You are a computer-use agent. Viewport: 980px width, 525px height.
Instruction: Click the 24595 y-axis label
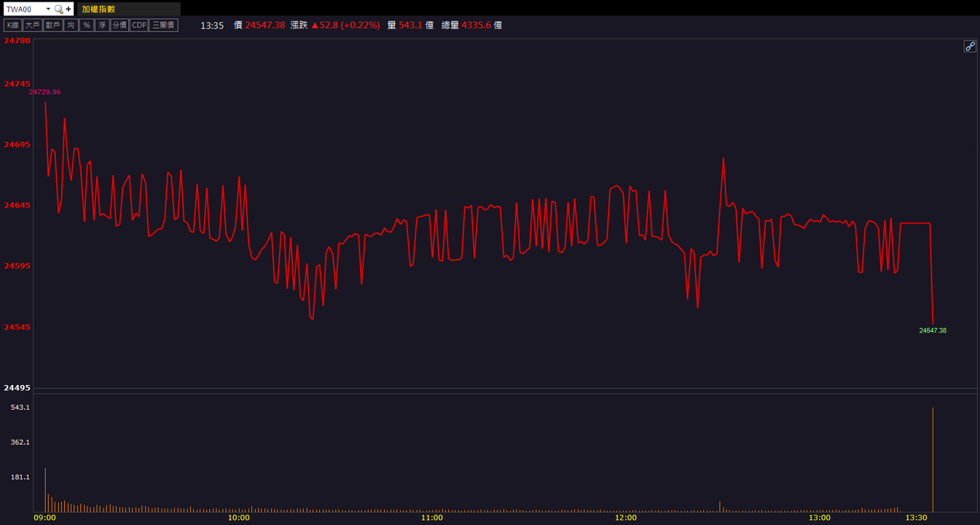click(x=17, y=265)
